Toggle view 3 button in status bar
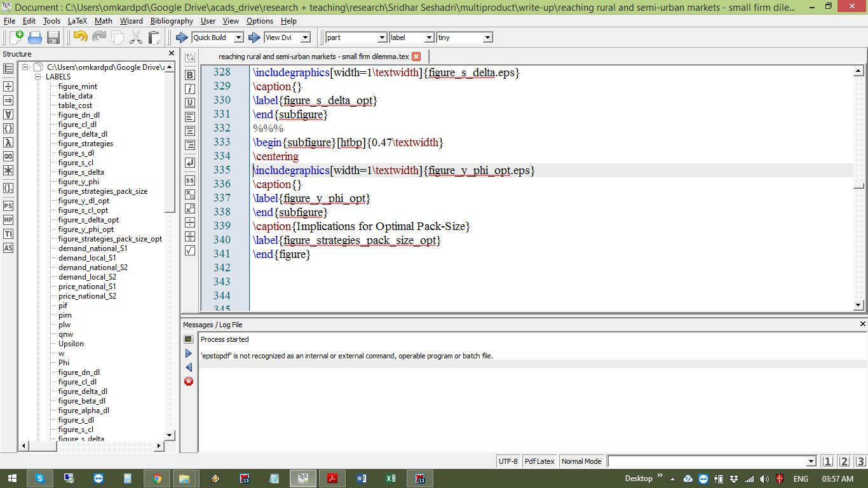The image size is (868, 488). [x=860, y=461]
